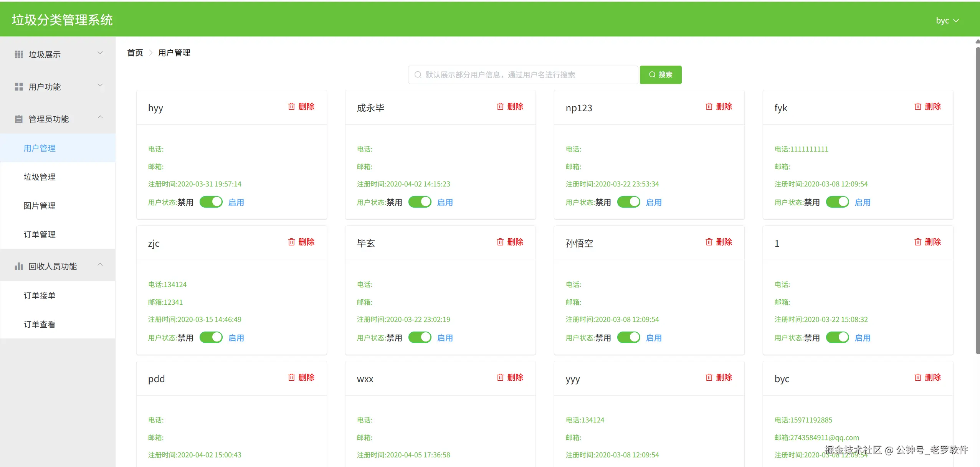Click trash icon on zjc user card
Image resolution: width=980 pixels, height=467 pixels.
[x=291, y=242]
